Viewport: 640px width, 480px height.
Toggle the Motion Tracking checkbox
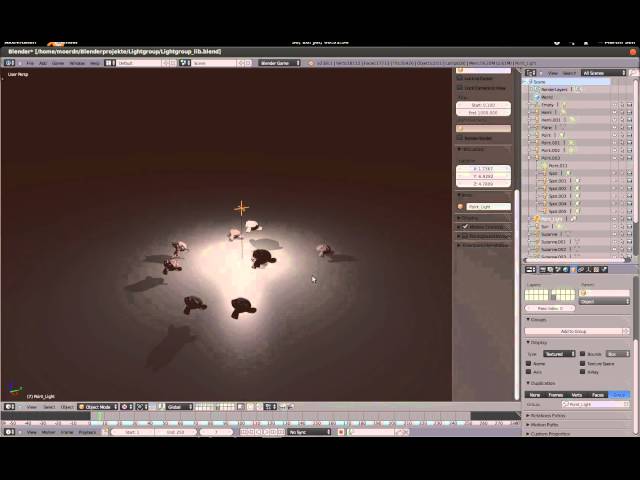465,227
